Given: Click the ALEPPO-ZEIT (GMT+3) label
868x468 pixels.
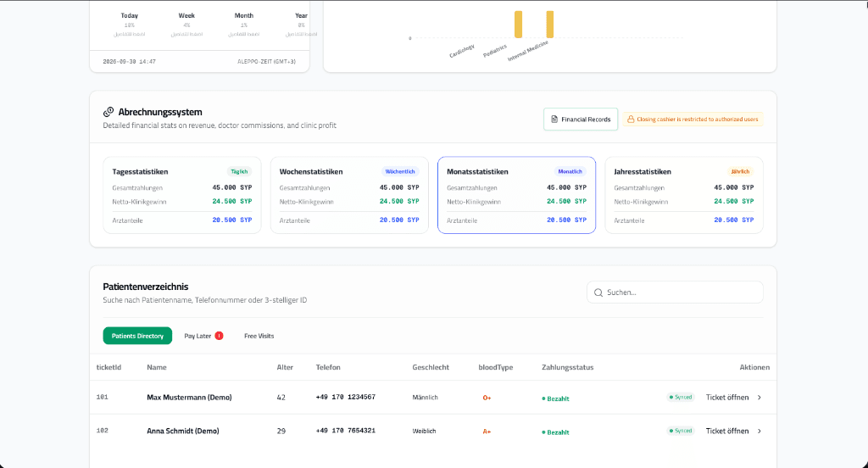Looking at the screenshot, I should [266, 62].
